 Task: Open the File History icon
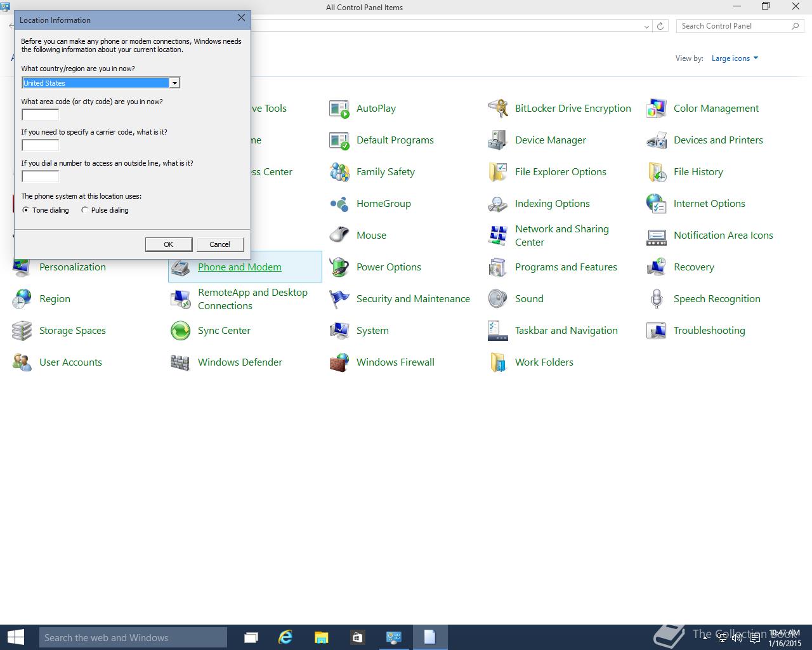(657, 172)
